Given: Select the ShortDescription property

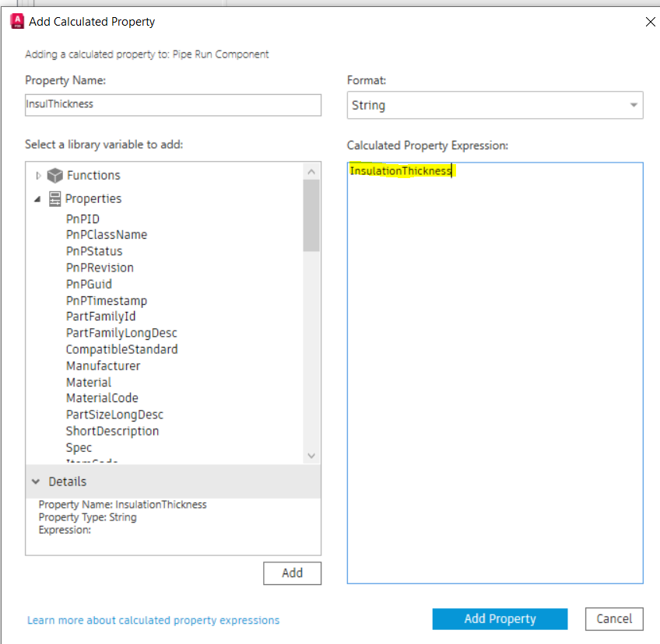Looking at the screenshot, I should point(112,431).
